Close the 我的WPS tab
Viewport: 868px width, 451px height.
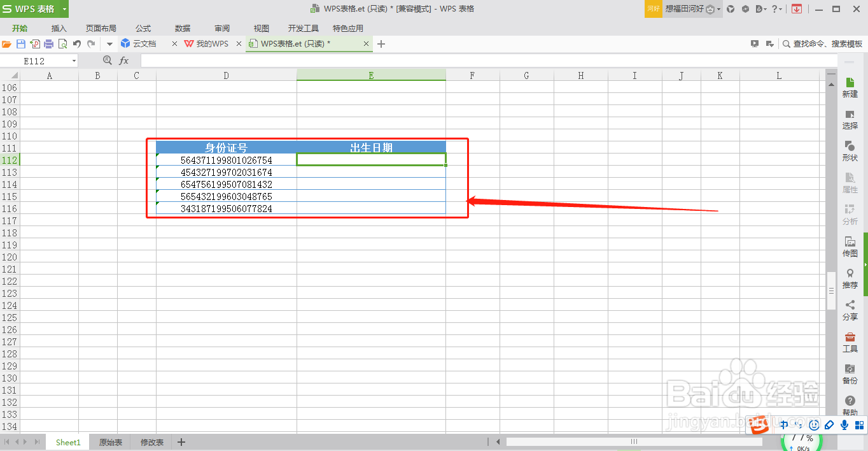pyautogui.click(x=239, y=44)
